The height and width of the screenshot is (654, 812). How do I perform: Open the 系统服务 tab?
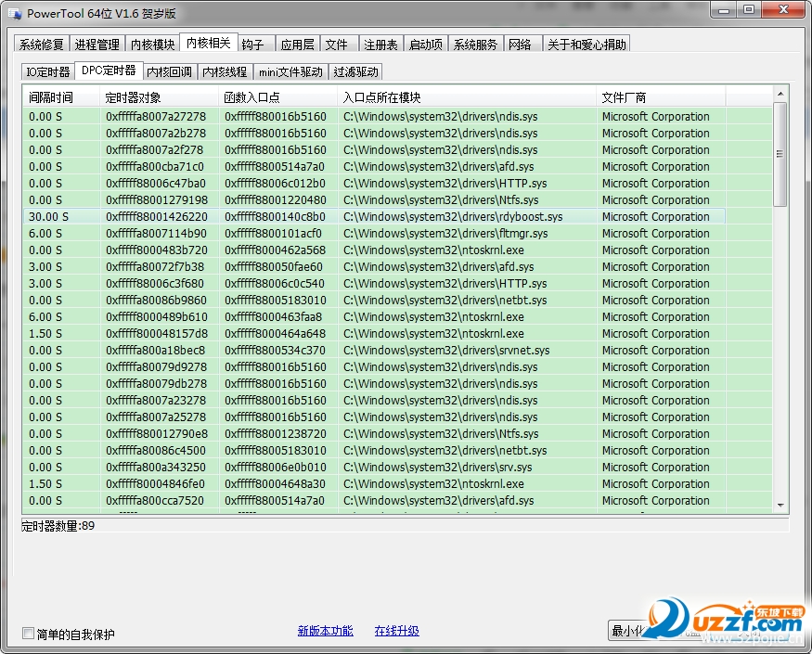pos(475,45)
